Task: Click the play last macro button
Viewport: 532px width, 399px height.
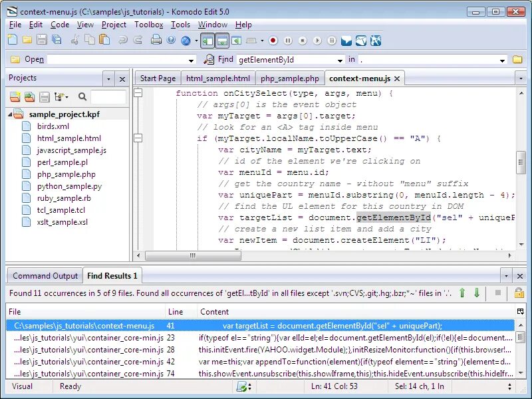Action: click(317, 41)
